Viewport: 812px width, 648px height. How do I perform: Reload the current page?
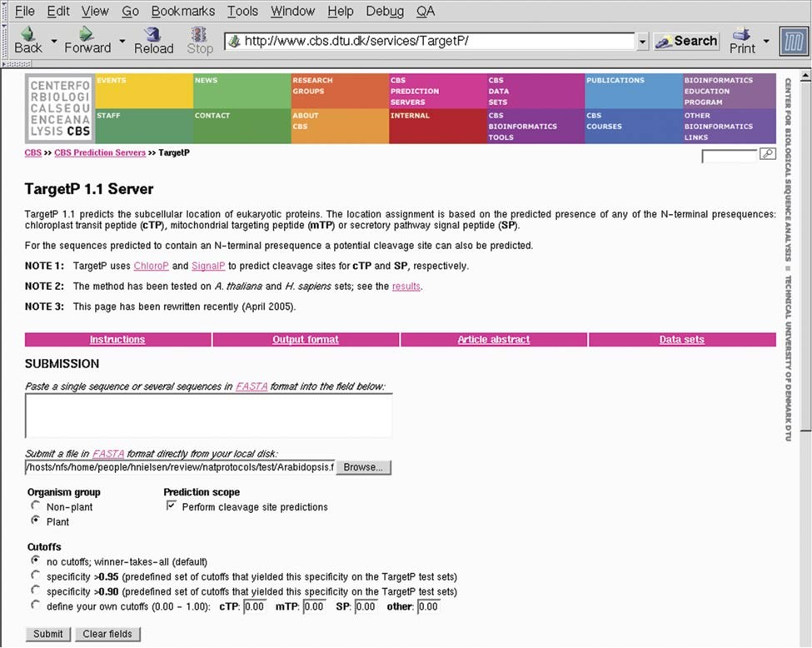pyautogui.click(x=153, y=40)
